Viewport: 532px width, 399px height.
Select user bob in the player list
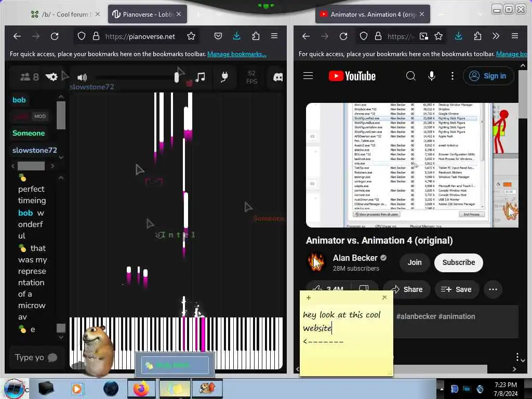point(19,100)
